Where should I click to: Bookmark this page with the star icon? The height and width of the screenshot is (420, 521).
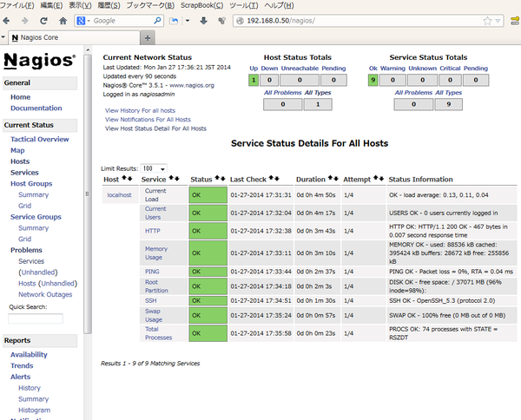point(487,21)
